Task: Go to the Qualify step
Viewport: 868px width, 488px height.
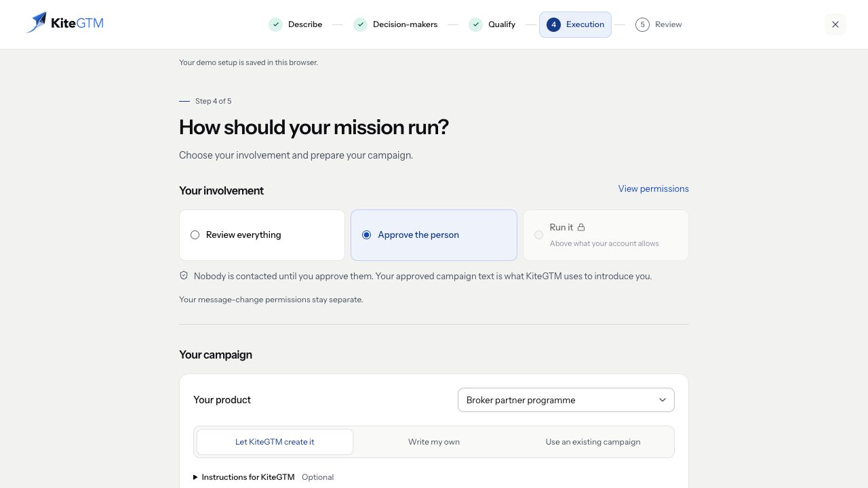Action: [492, 24]
